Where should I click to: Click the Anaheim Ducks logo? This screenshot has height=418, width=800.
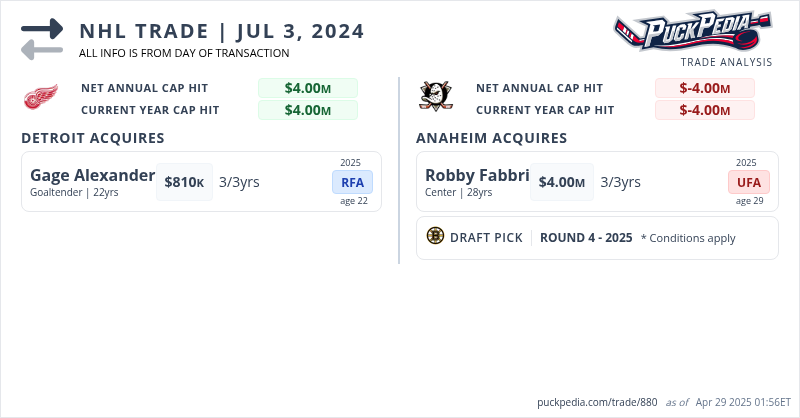pyautogui.click(x=435, y=97)
